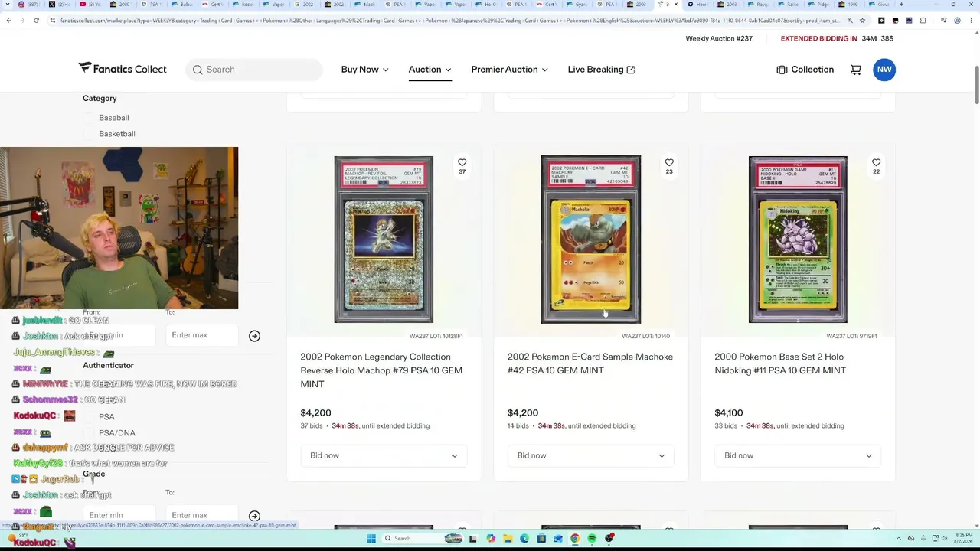
Task: Open Base Set 2 Nidoking #11 listing title
Action: 780,364
